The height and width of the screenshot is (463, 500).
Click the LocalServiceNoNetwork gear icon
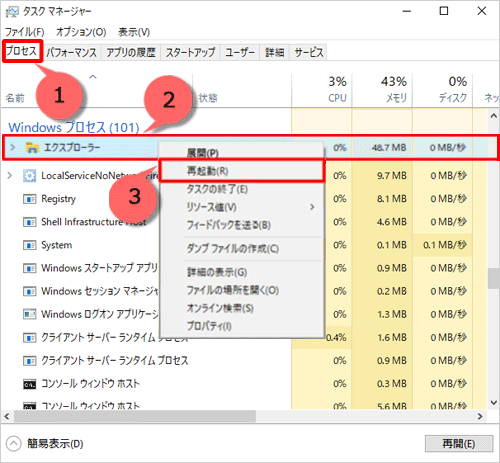point(29,176)
